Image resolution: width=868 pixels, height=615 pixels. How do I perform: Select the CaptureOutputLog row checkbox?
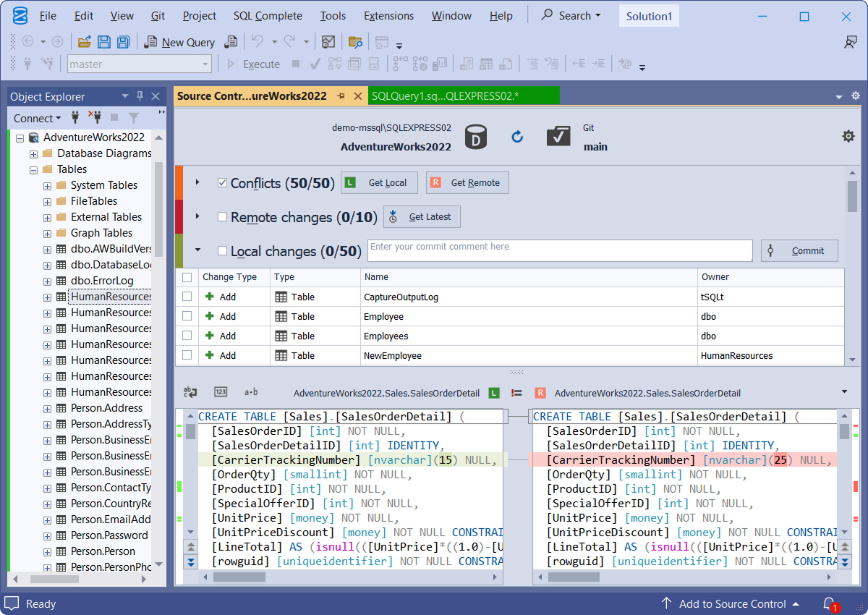point(187,297)
